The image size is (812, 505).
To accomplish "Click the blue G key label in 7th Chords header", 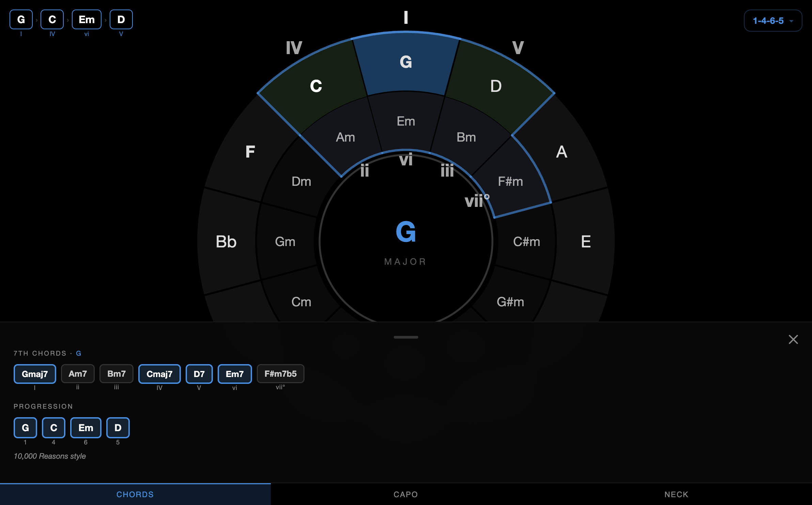I will (79, 353).
